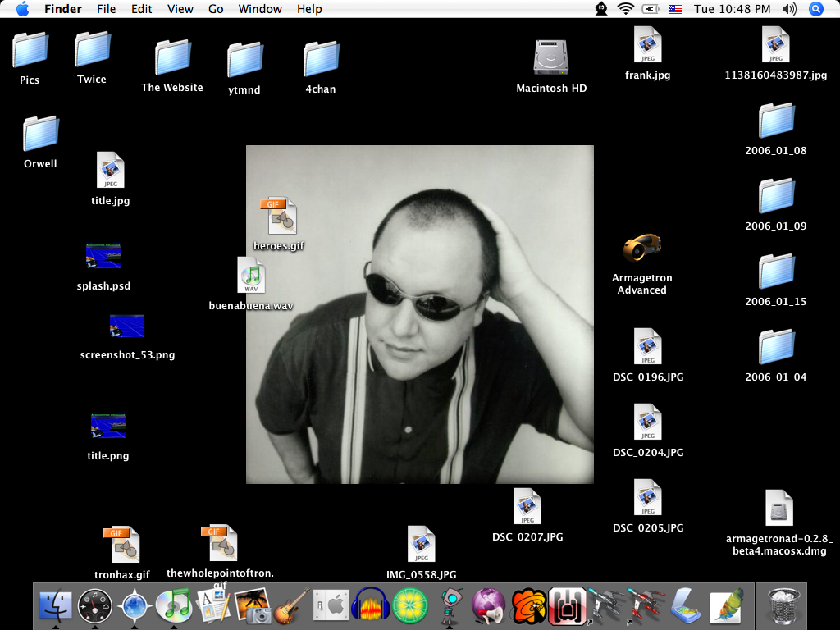Click the Spotlight search icon
The image size is (840, 630).
[815, 9]
